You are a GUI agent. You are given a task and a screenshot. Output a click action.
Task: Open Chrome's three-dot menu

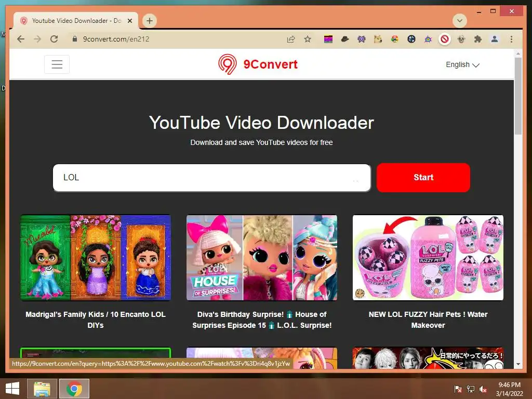pyautogui.click(x=511, y=39)
